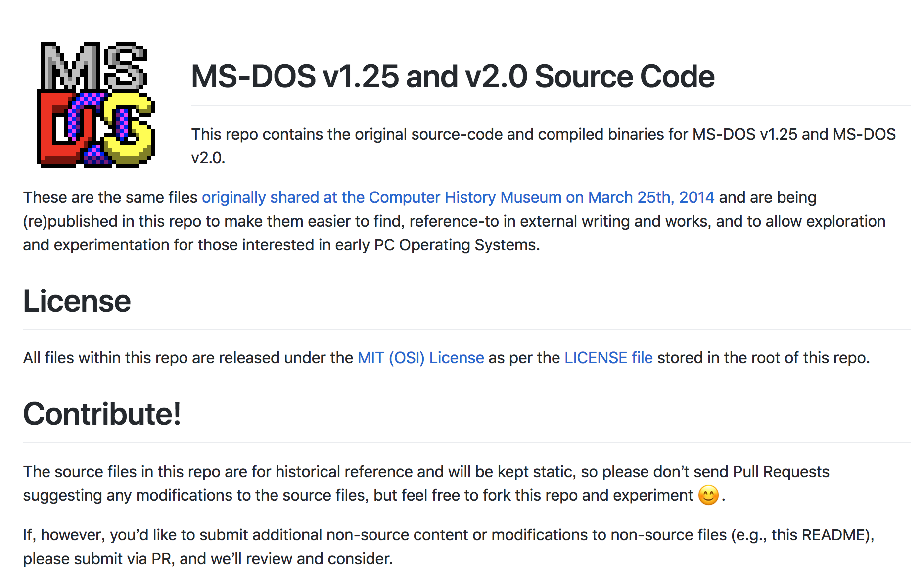924x579 pixels.
Task: Click the "All files within this repo" text
Action: (188, 358)
